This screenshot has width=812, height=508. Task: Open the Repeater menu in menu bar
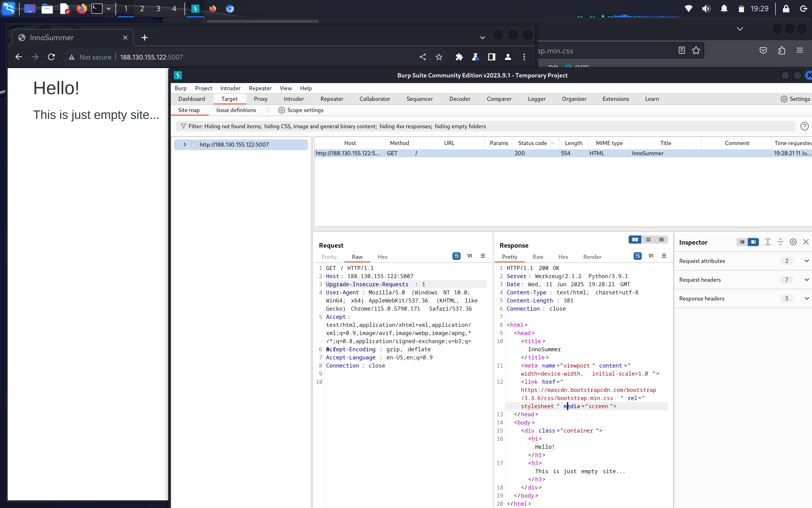click(x=260, y=88)
